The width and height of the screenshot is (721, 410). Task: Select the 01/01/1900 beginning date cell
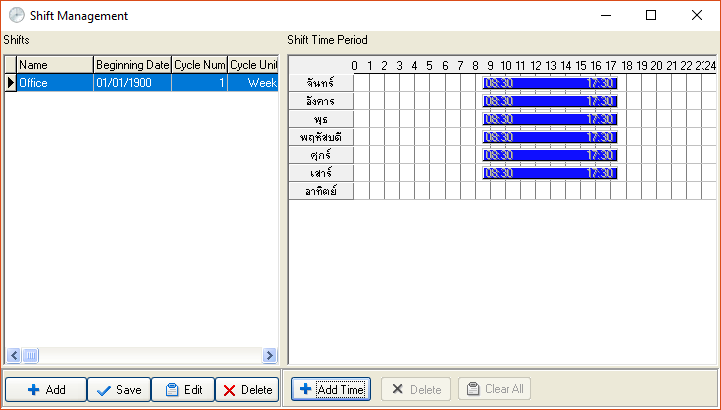click(132, 83)
